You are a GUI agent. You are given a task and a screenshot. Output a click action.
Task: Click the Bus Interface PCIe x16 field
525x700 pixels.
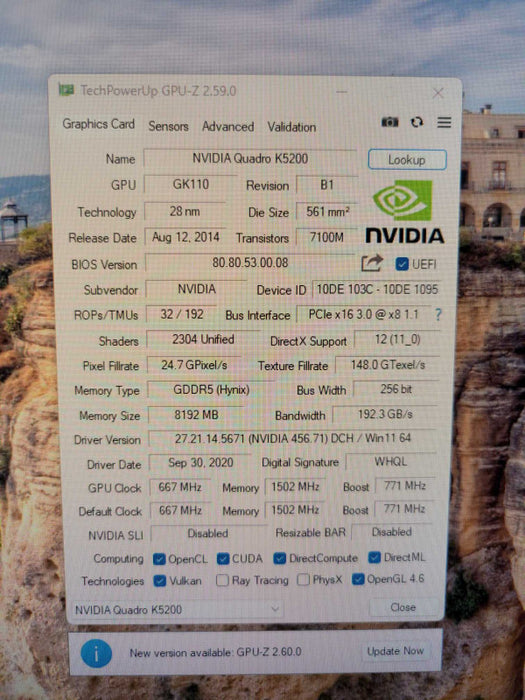[x=363, y=314]
